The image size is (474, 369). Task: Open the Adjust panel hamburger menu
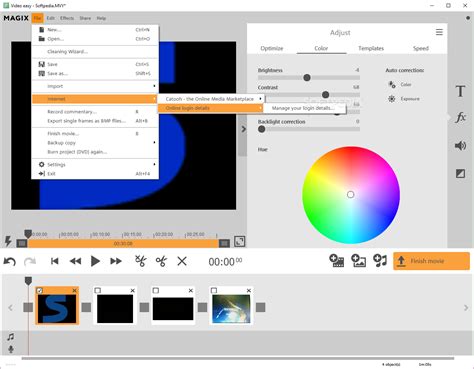click(439, 32)
